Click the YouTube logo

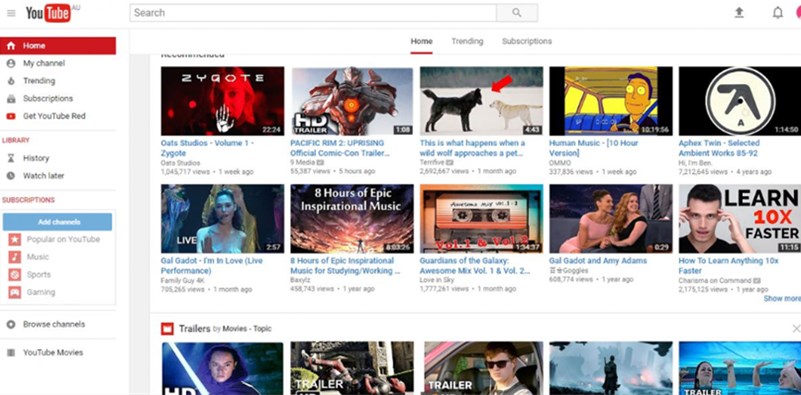(x=49, y=13)
